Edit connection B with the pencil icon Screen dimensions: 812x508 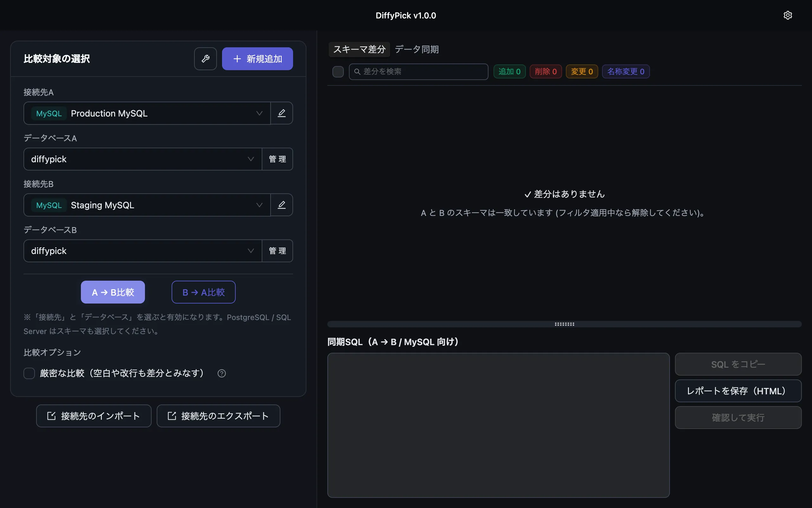pyautogui.click(x=282, y=205)
